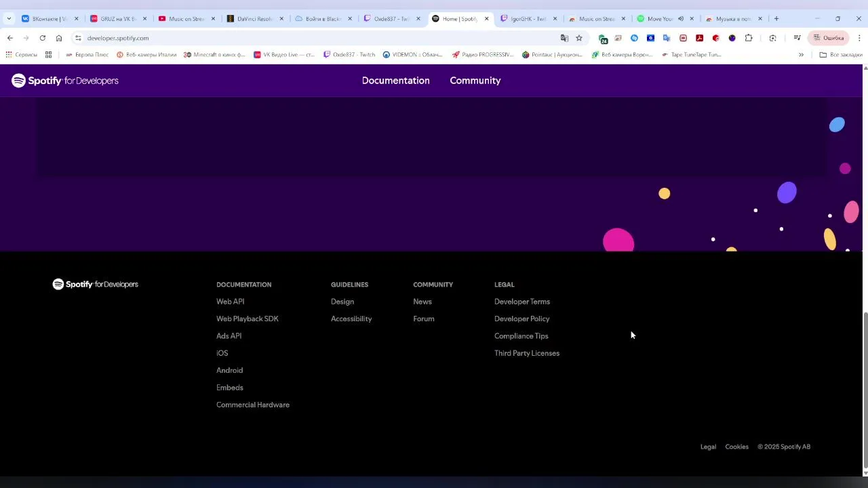Open the Ads API footer link
The width and height of the screenshot is (868, 488).
[229, 336]
